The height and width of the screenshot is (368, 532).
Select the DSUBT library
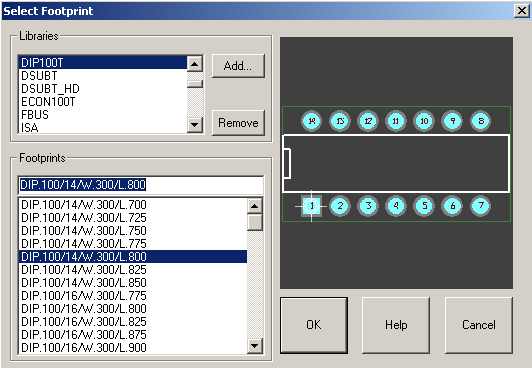coord(102,76)
